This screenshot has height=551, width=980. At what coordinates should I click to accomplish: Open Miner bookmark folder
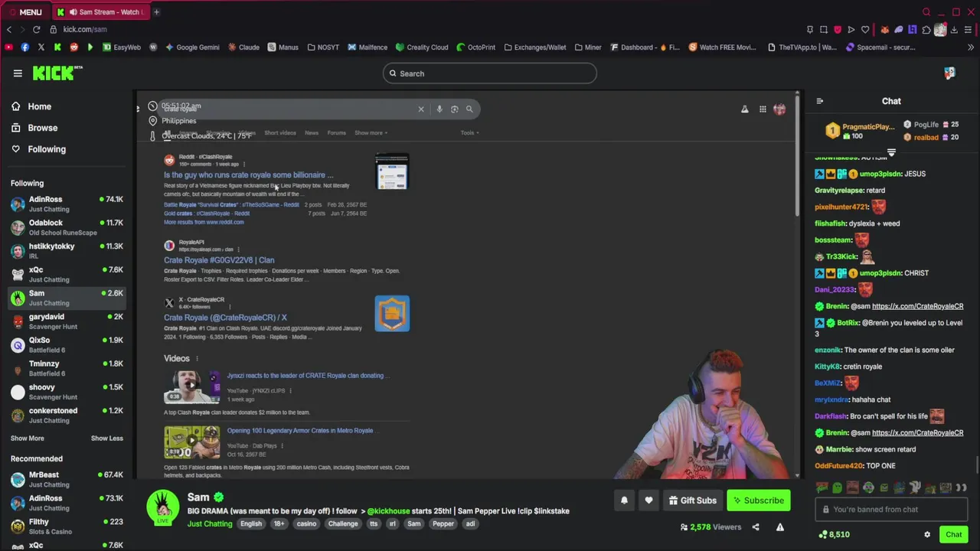[587, 47]
